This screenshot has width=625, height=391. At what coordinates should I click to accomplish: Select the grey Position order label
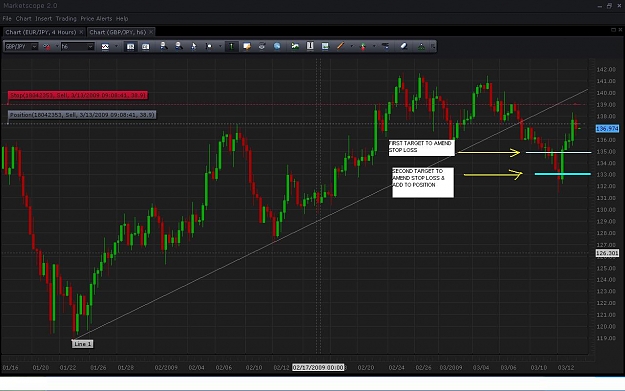pos(82,115)
